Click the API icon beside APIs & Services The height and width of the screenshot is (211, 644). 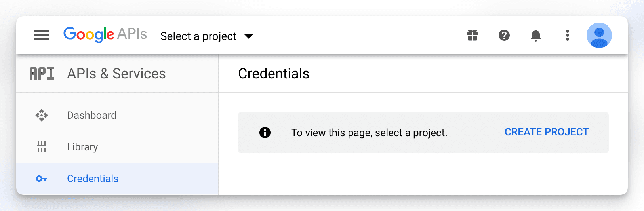coord(42,74)
